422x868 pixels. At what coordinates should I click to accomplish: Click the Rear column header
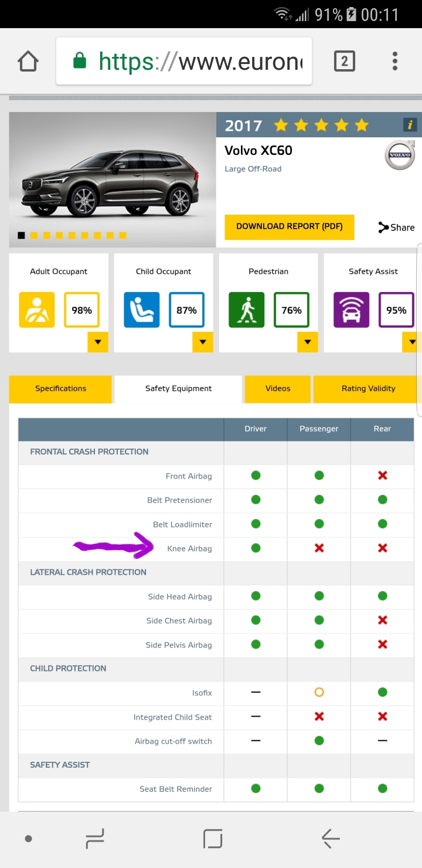[x=382, y=429]
